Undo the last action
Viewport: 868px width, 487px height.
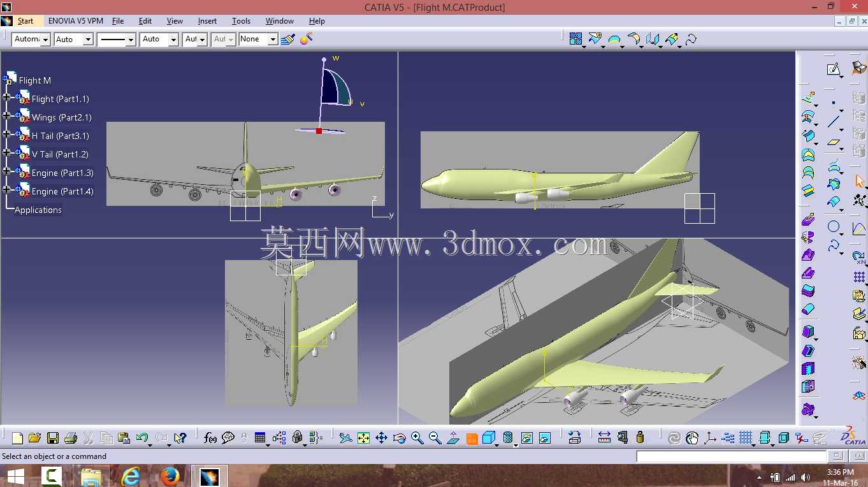click(x=142, y=438)
